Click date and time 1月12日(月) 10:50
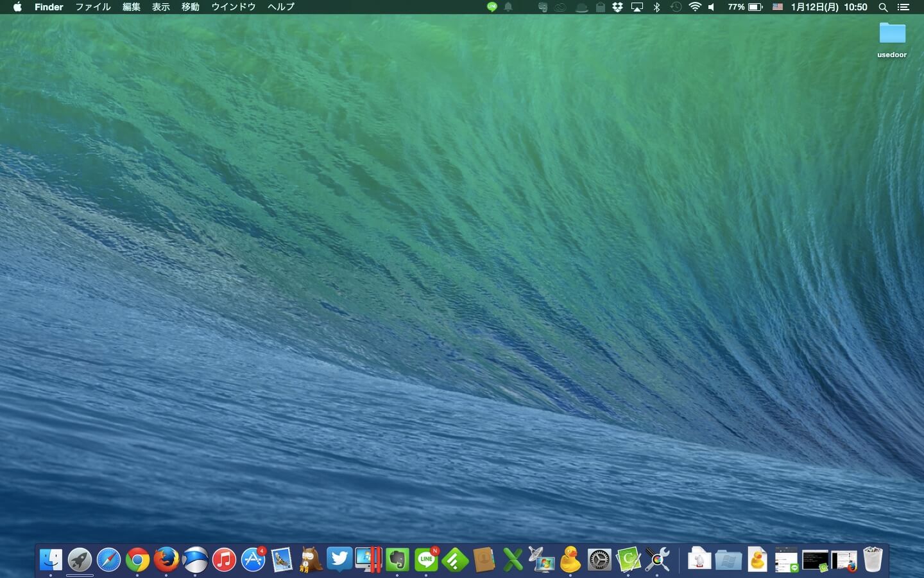 pyautogui.click(x=829, y=7)
